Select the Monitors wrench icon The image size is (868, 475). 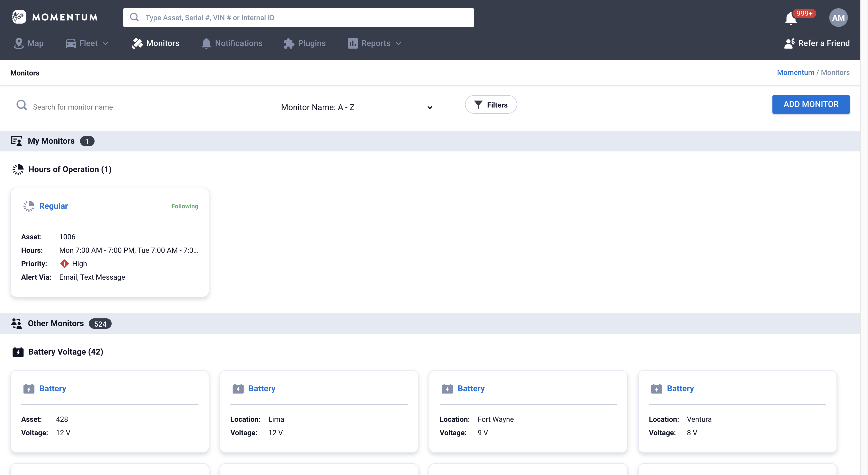click(137, 43)
